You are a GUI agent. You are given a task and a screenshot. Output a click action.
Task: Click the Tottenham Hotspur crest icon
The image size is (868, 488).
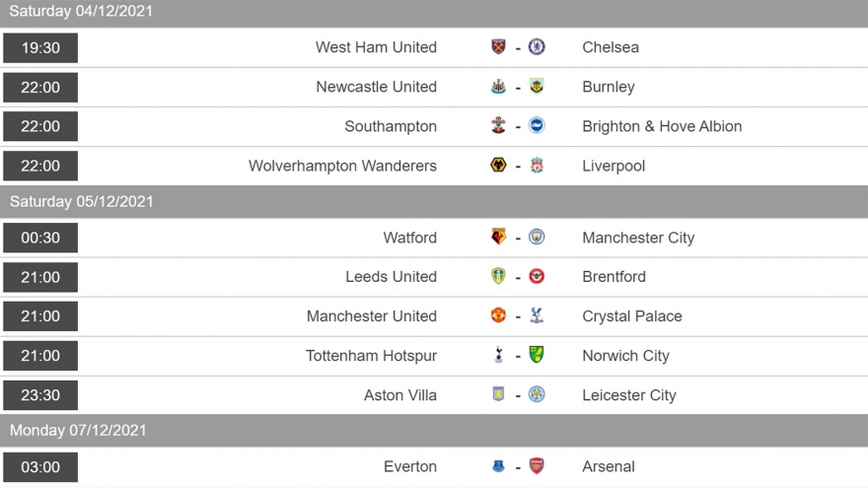pos(499,356)
